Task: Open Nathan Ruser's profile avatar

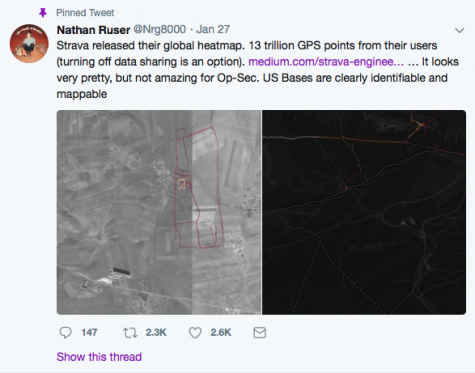Action: pos(29,43)
